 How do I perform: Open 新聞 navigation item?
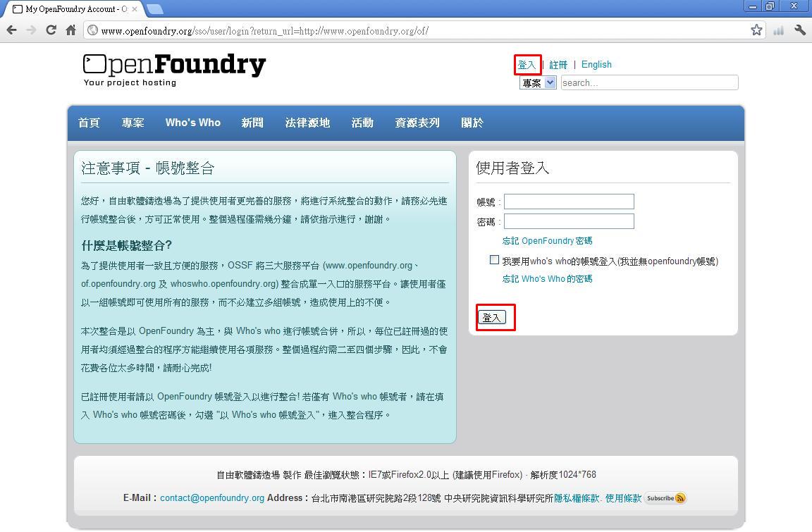click(x=252, y=123)
